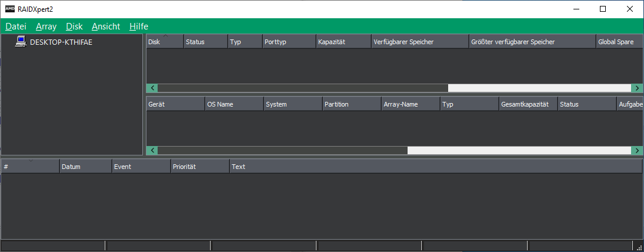644x252 pixels.
Task: Click right arrow of array table scrollbar
Action: (x=637, y=151)
